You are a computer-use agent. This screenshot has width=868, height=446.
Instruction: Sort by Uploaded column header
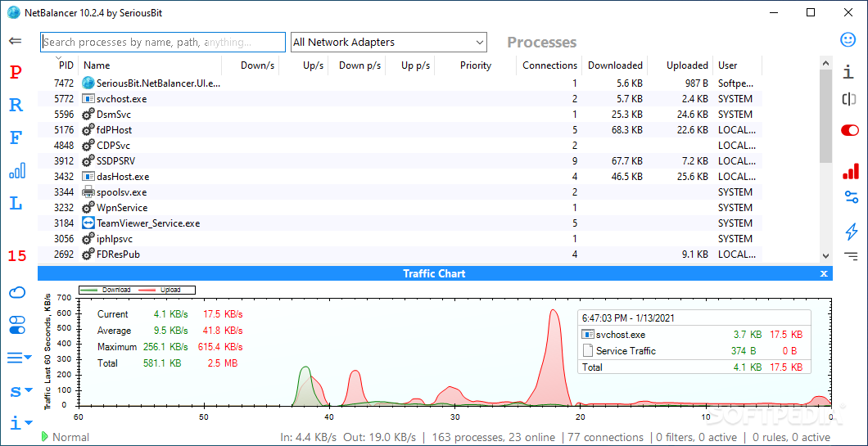pyautogui.click(x=680, y=65)
